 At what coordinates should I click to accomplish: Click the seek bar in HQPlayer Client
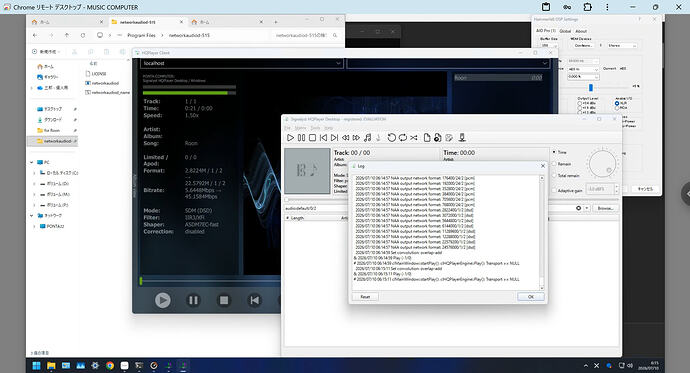[x=210, y=280]
